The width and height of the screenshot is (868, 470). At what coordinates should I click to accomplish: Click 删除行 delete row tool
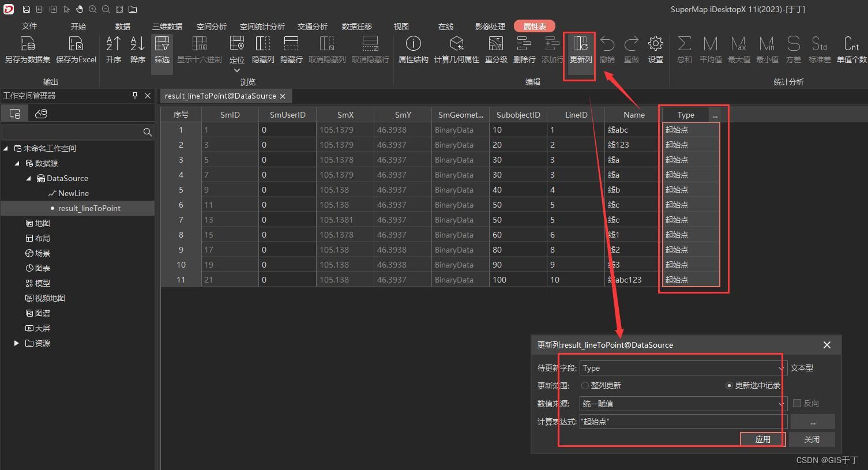[524, 50]
